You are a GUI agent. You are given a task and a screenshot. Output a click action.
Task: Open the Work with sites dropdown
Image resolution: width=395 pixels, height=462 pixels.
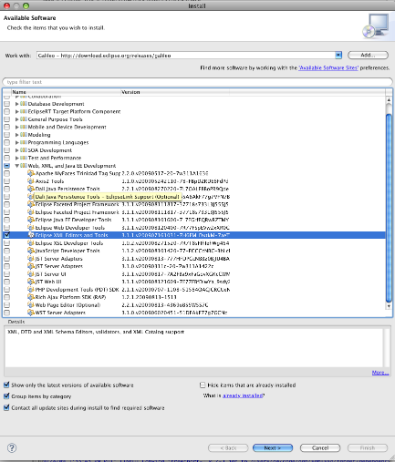click(x=338, y=55)
